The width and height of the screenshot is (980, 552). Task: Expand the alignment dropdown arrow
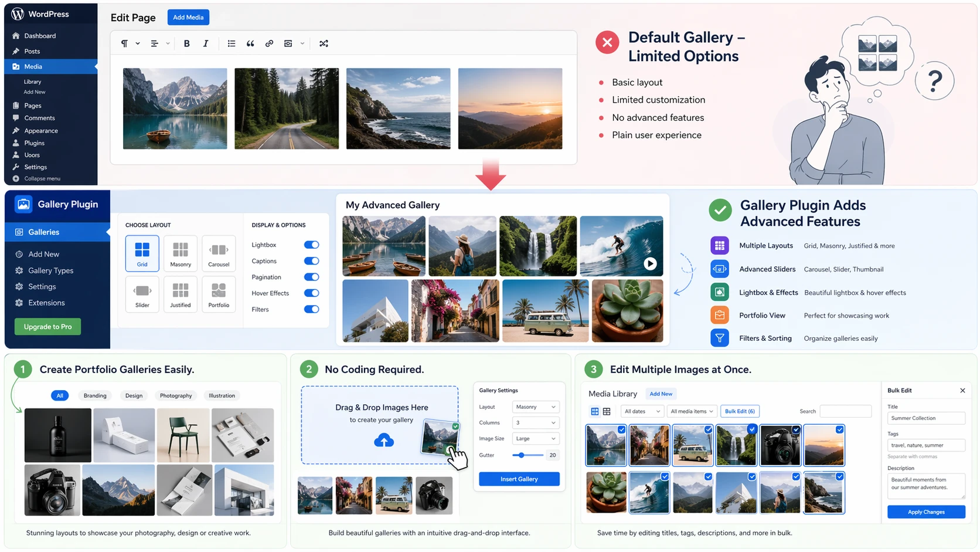tap(168, 43)
